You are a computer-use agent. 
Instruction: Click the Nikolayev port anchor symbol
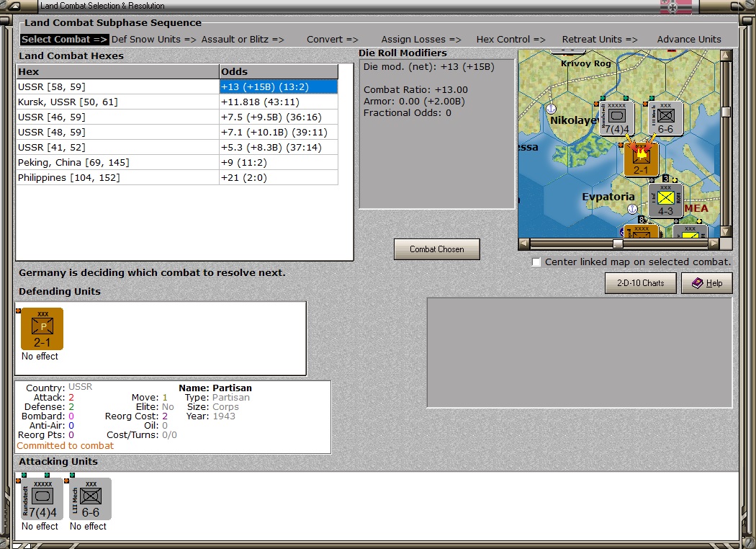(551, 109)
